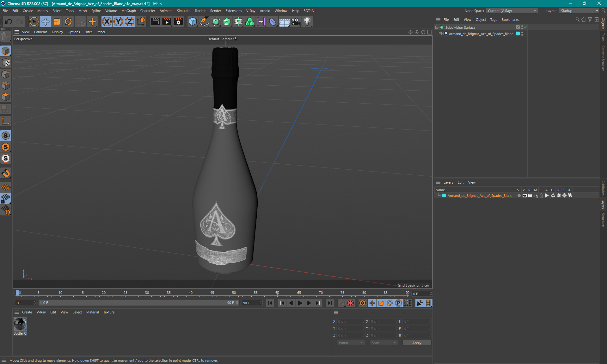Open Edit Render Settings icon
Viewport: 607px width, 364px height.
tap(178, 21)
